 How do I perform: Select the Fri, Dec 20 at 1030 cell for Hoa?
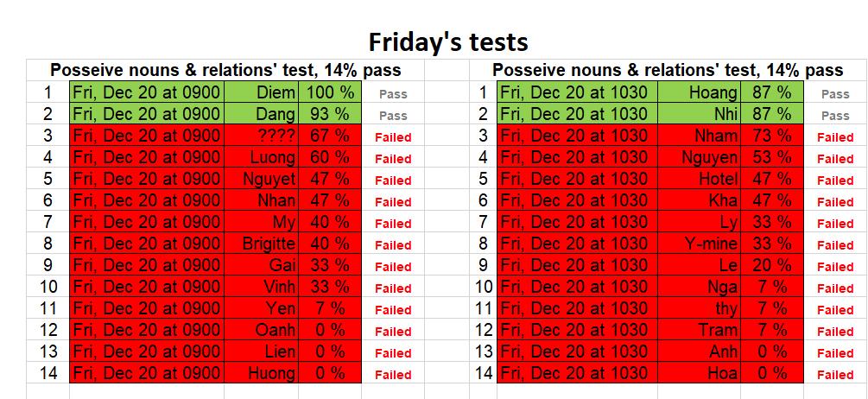[578, 373]
